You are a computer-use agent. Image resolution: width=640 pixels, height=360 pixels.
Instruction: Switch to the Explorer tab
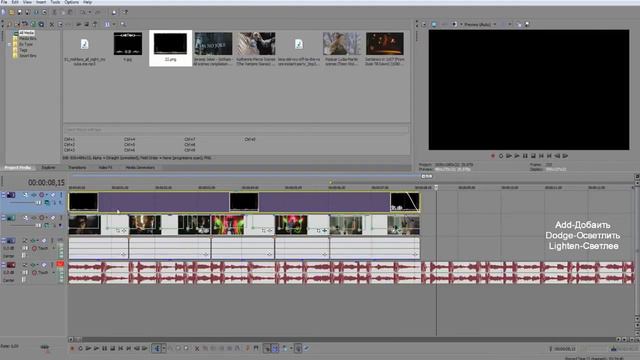48,167
